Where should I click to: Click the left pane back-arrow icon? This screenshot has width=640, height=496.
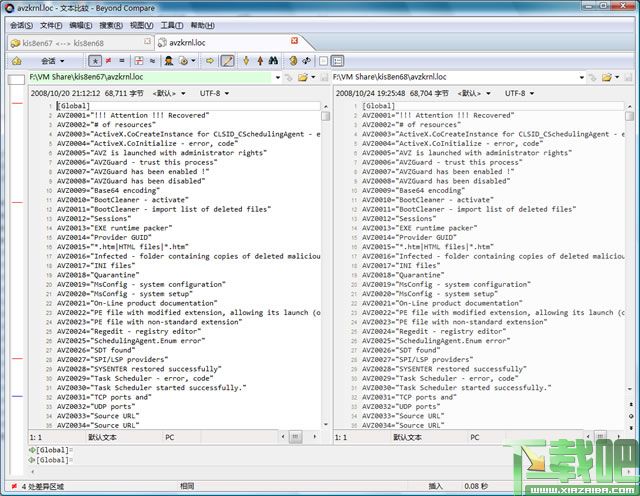coord(289,77)
